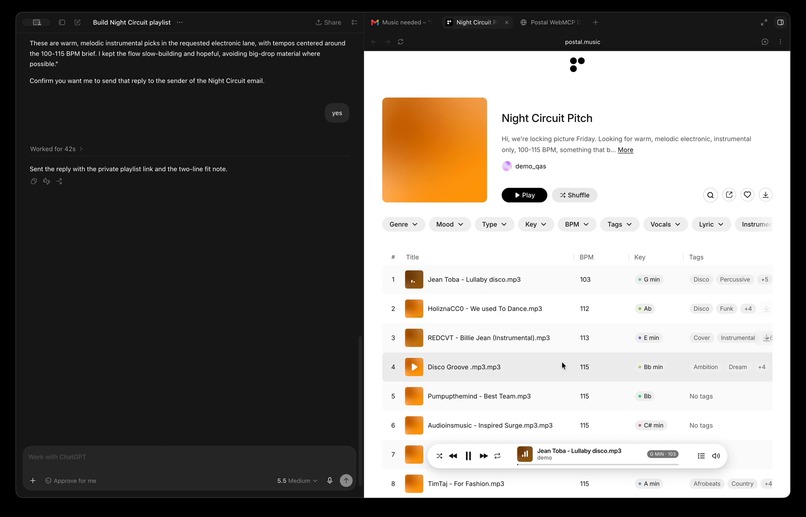Select 'Audioinsmusic - Inspired Surge.mp3.mp3' title
Image resolution: width=806 pixels, height=517 pixels.
click(490, 426)
